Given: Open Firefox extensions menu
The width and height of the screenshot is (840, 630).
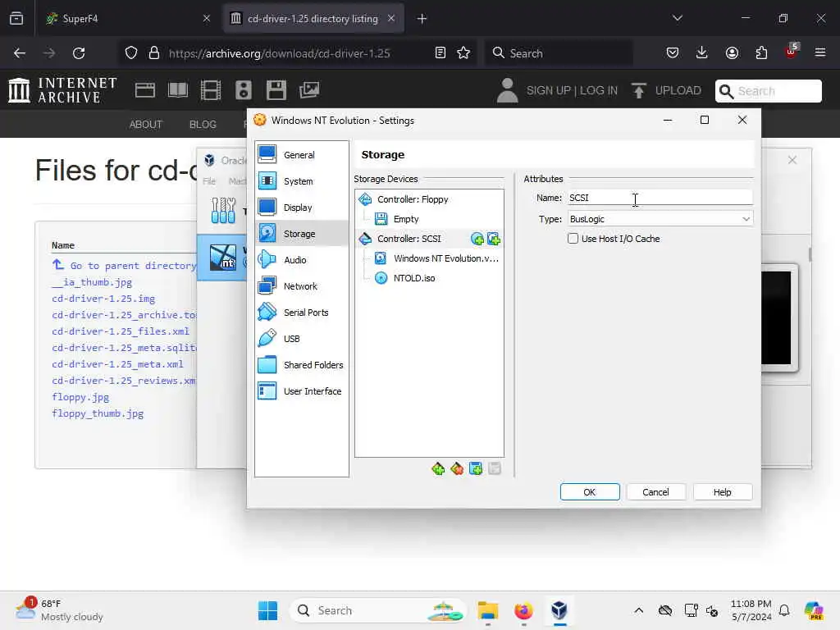Looking at the screenshot, I should [x=761, y=52].
